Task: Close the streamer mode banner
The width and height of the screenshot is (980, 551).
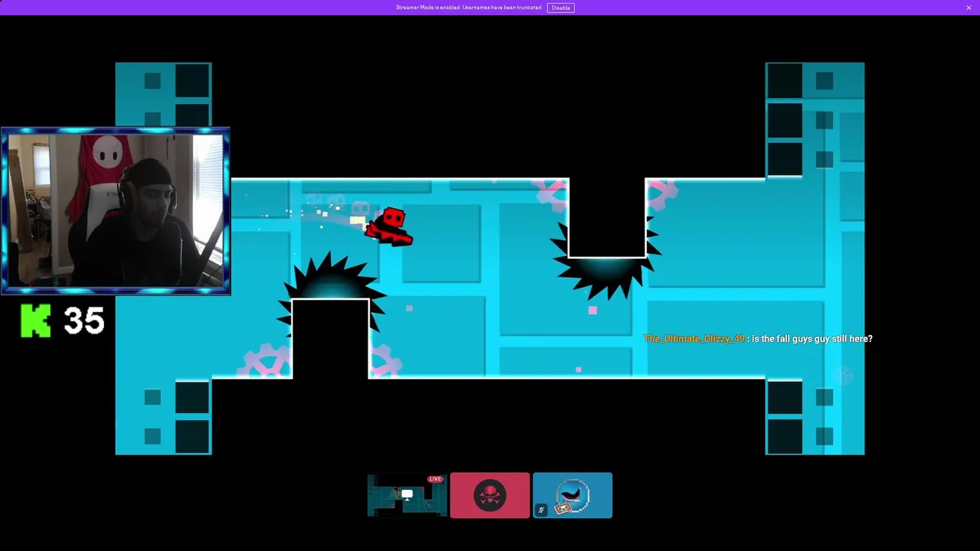Action: click(969, 8)
